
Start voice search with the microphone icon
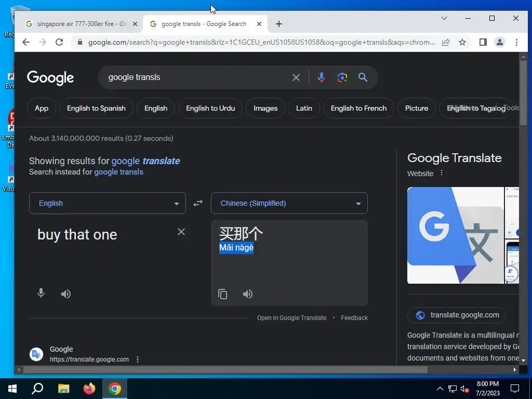click(321, 77)
